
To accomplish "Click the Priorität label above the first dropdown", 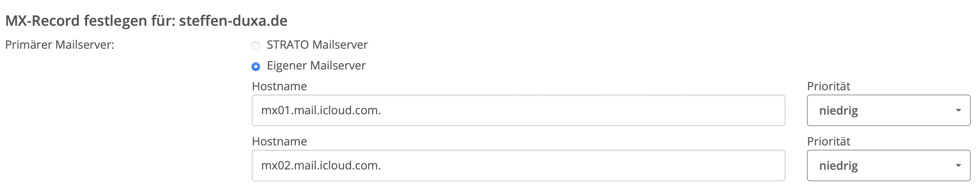I will point(828,86).
